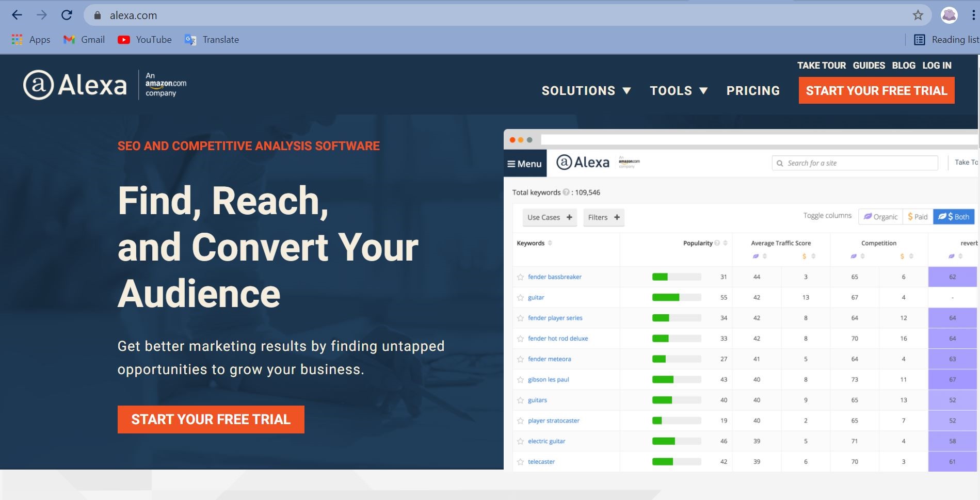
Task: Open the Chrome profile avatar
Action: tap(949, 15)
